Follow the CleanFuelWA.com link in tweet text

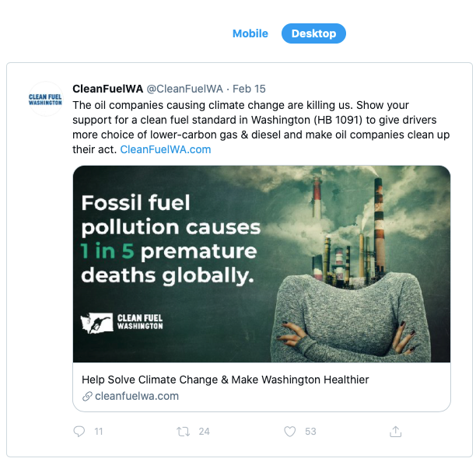[x=166, y=149]
